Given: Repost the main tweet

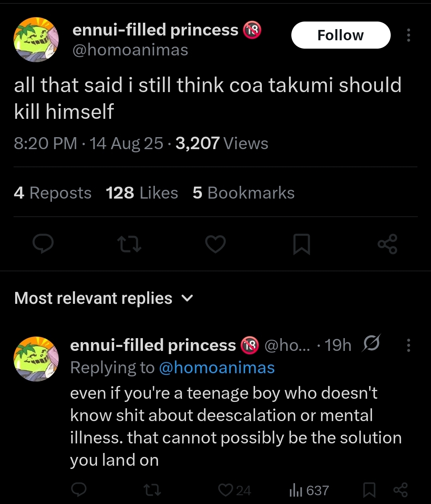Looking at the screenshot, I should pos(130,244).
